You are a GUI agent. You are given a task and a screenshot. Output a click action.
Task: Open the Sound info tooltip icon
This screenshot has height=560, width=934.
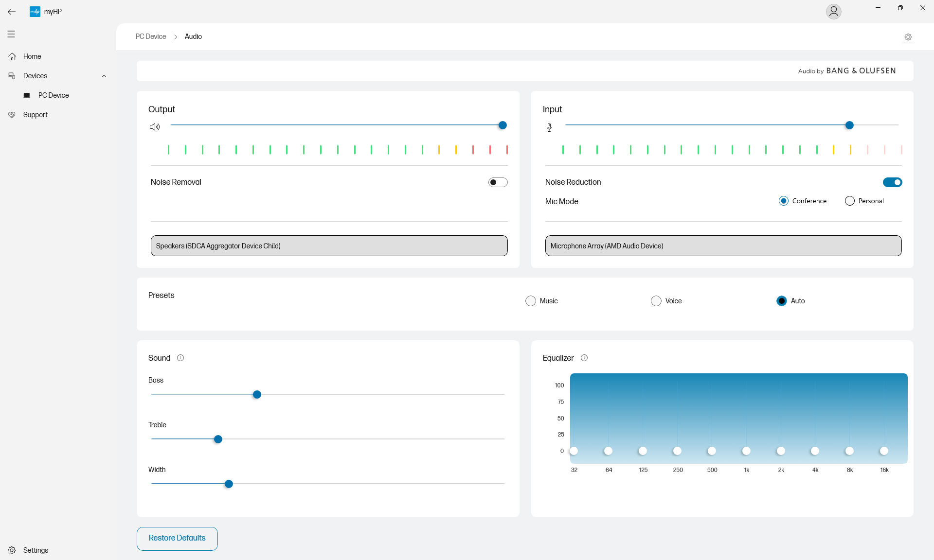[180, 358]
